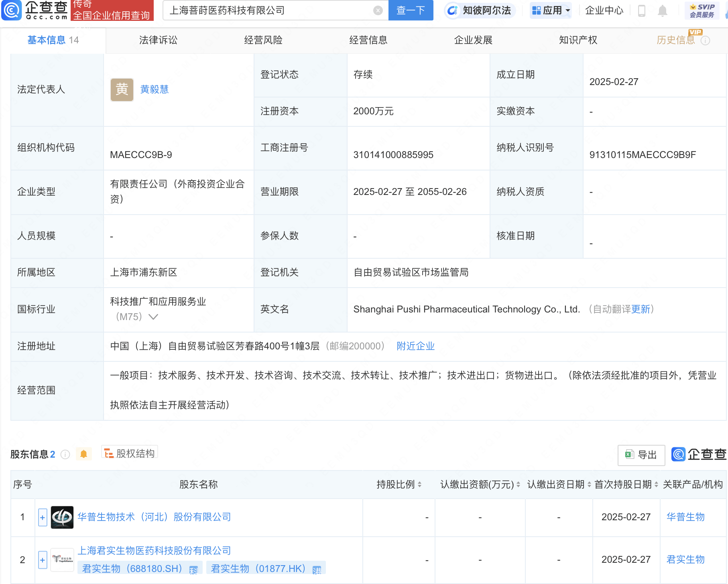Screen dimensions: 728x584
Task: Expand the 华普生物技术 shareholder row
Action: [43, 517]
